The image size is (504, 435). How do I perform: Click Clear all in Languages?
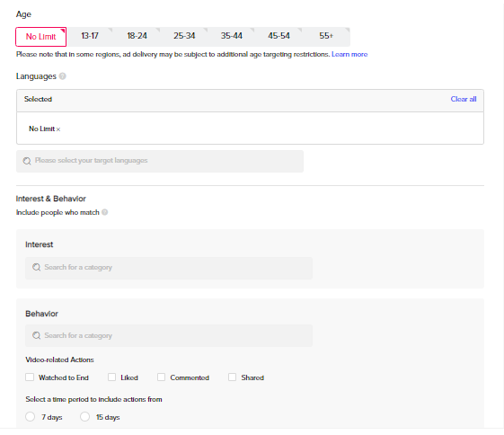coord(464,99)
